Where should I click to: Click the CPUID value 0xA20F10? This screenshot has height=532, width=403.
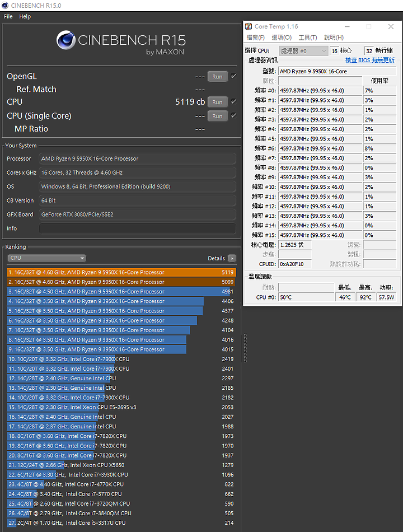[x=295, y=264]
